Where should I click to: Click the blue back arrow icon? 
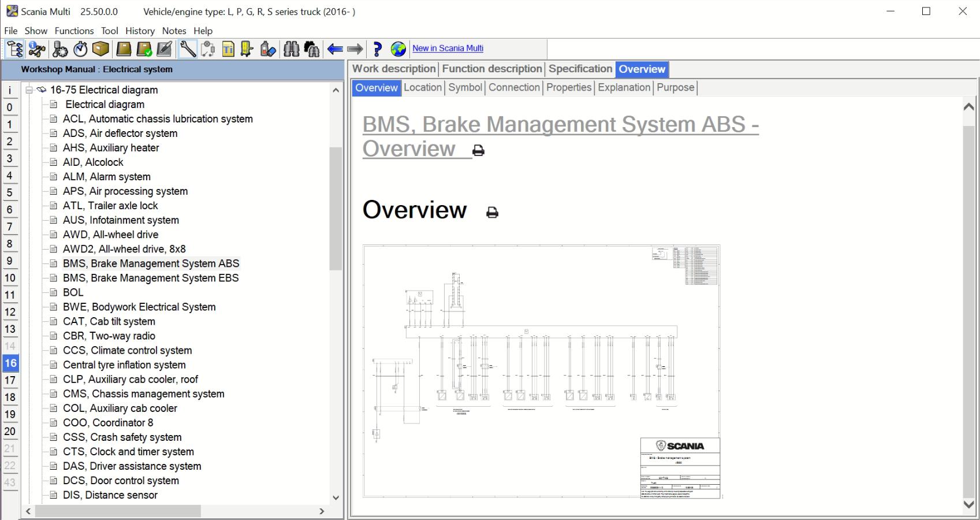pyautogui.click(x=335, y=49)
